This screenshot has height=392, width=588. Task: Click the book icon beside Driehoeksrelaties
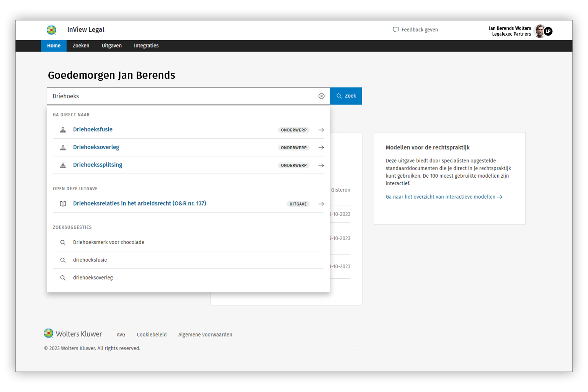(63, 204)
